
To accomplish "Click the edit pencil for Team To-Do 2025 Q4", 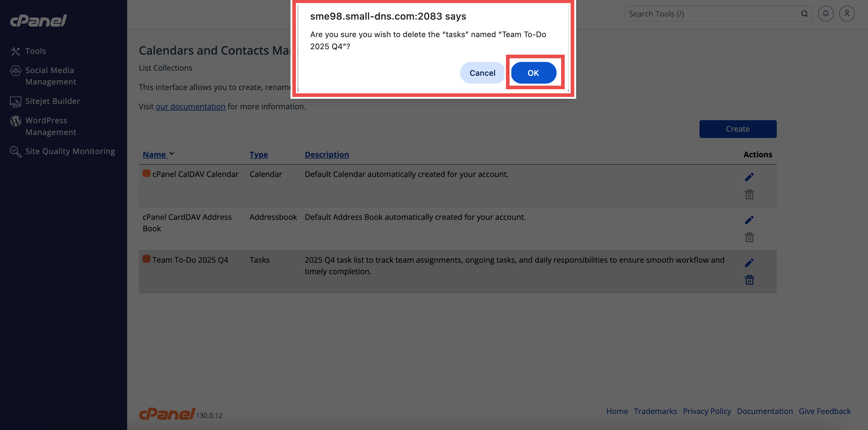I will (x=749, y=262).
